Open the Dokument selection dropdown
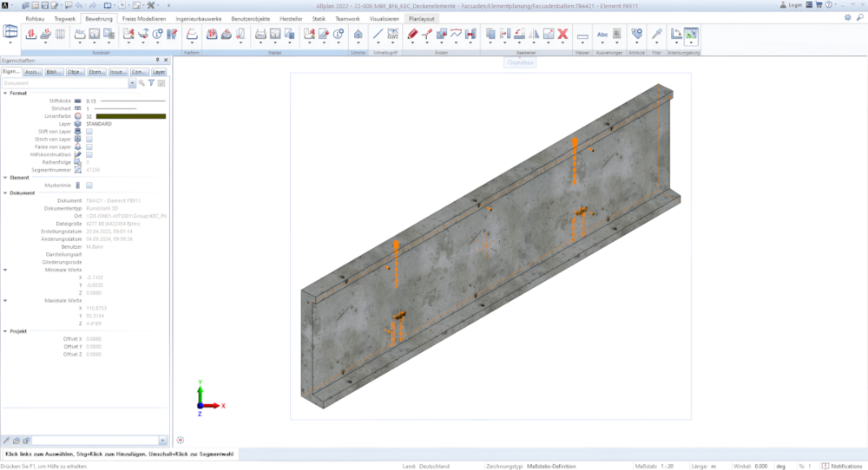Viewport: 868px width, 470px height. pyautogui.click(x=132, y=83)
